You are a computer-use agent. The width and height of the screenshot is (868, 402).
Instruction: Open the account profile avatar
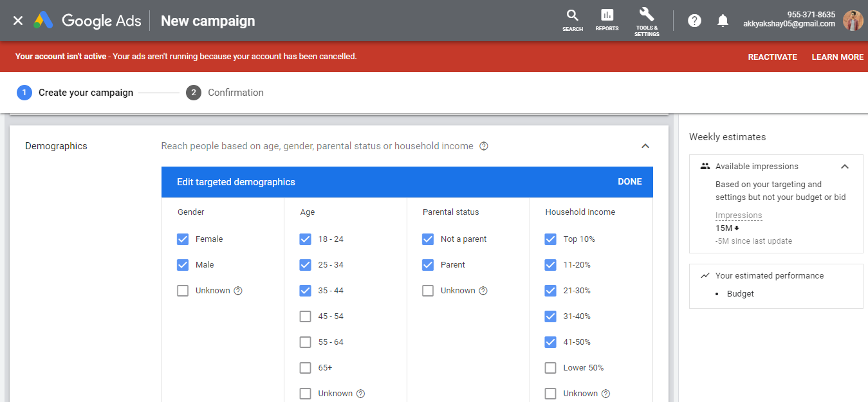pos(853,20)
